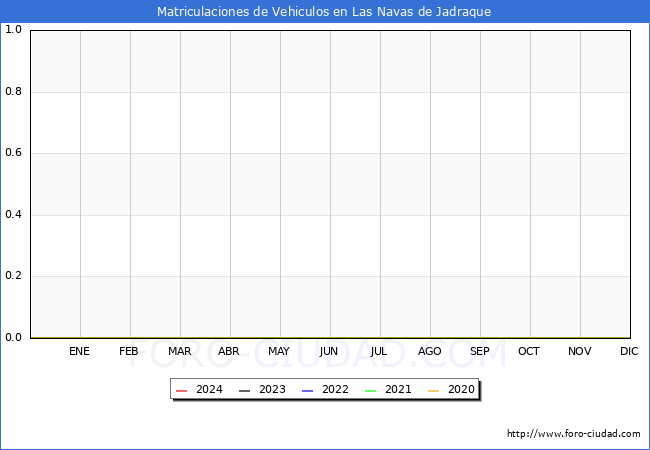Click the 0.8 y-axis value

tap(13, 92)
